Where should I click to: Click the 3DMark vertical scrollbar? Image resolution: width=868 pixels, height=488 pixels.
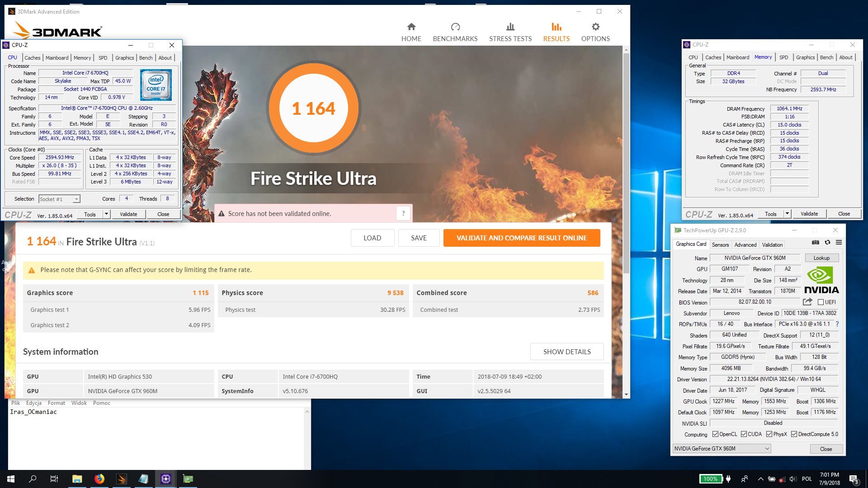pyautogui.click(x=626, y=163)
